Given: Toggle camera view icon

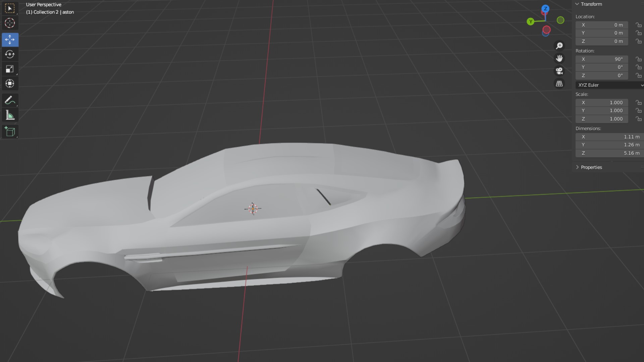Looking at the screenshot, I should tap(559, 71).
